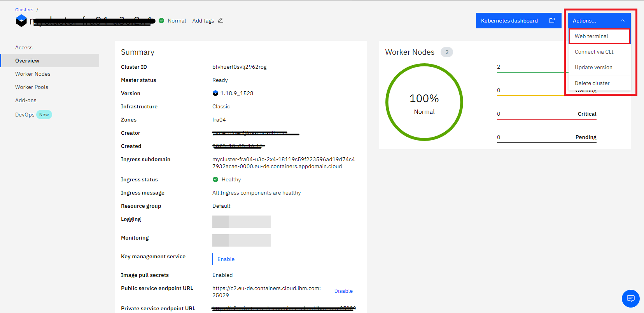Open the chat support bubble icon

[630, 298]
